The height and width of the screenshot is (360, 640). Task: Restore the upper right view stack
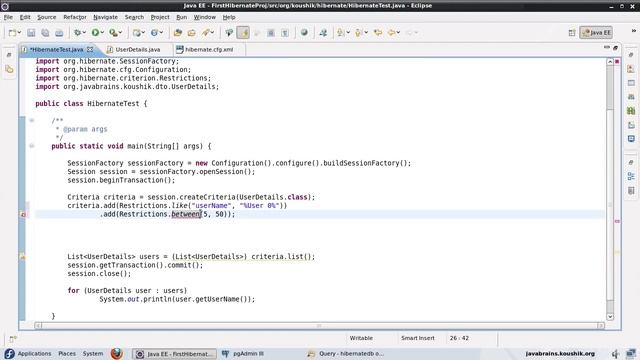click(631, 55)
